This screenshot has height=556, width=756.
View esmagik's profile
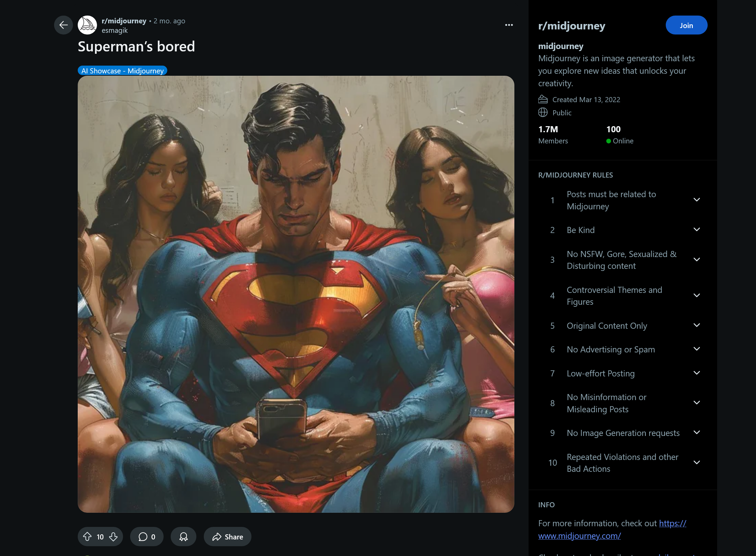click(115, 30)
